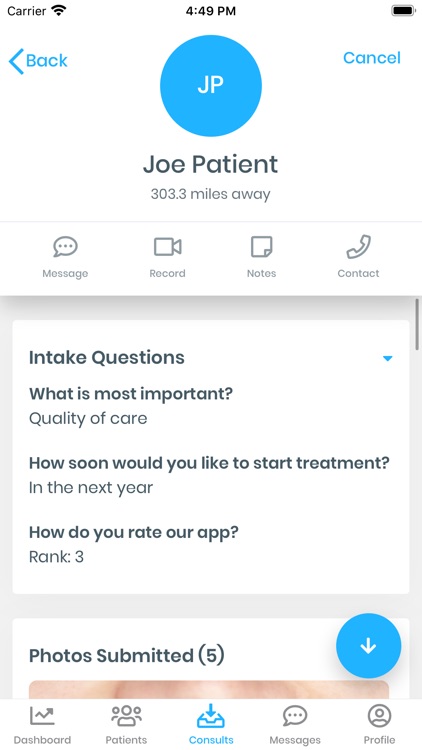Go to the Messages tab
Viewport: 422px width, 750px height.
[x=295, y=725]
